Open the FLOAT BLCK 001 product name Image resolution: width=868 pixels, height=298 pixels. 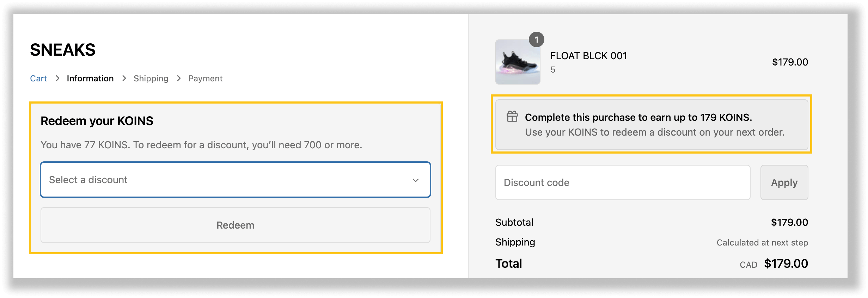pos(588,55)
